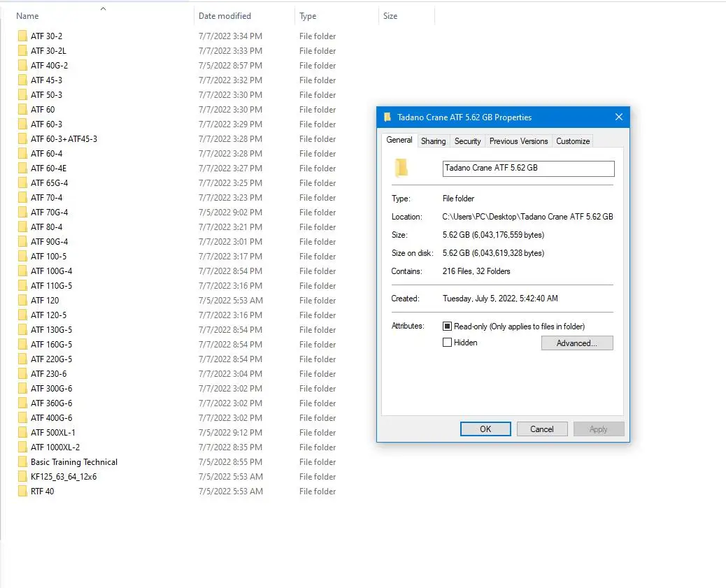The width and height of the screenshot is (726, 588).
Task: Open Advanced attributes dialog
Action: click(577, 343)
